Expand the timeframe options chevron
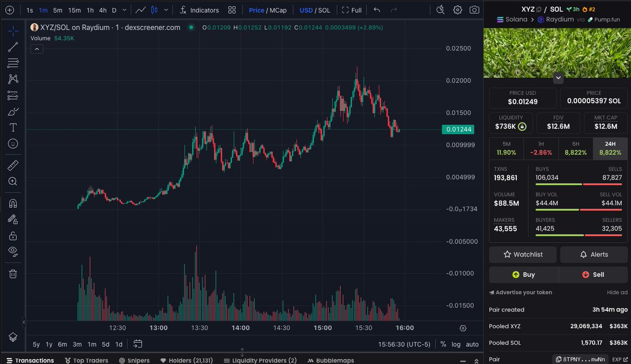Viewport: 631px width, 364px height. click(x=124, y=10)
